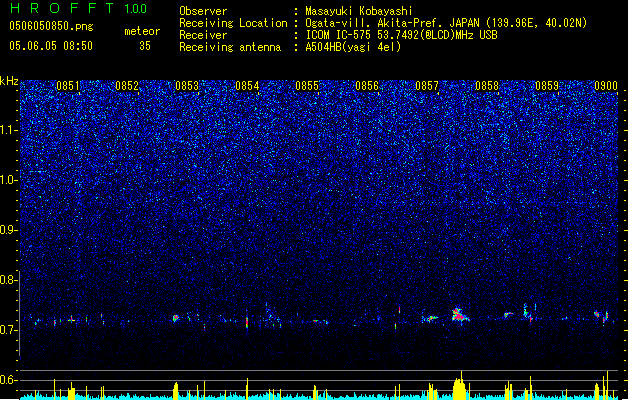Click the 0857 time marker

(x=427, y=86)
